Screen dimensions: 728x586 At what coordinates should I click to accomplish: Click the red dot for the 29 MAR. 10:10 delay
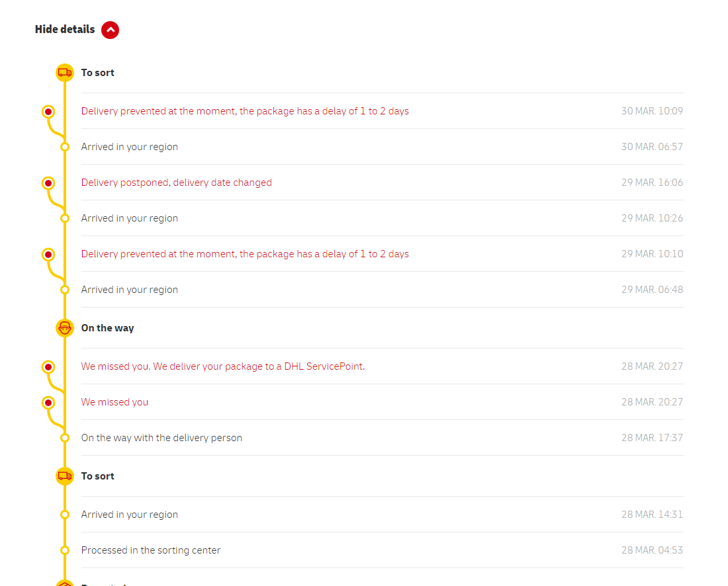click(48, 255)
